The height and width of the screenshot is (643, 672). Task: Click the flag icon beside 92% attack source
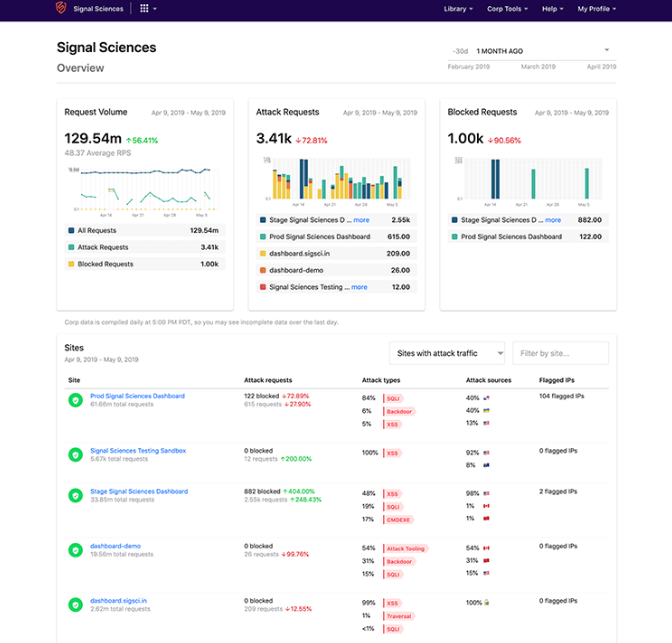[486, 453]
